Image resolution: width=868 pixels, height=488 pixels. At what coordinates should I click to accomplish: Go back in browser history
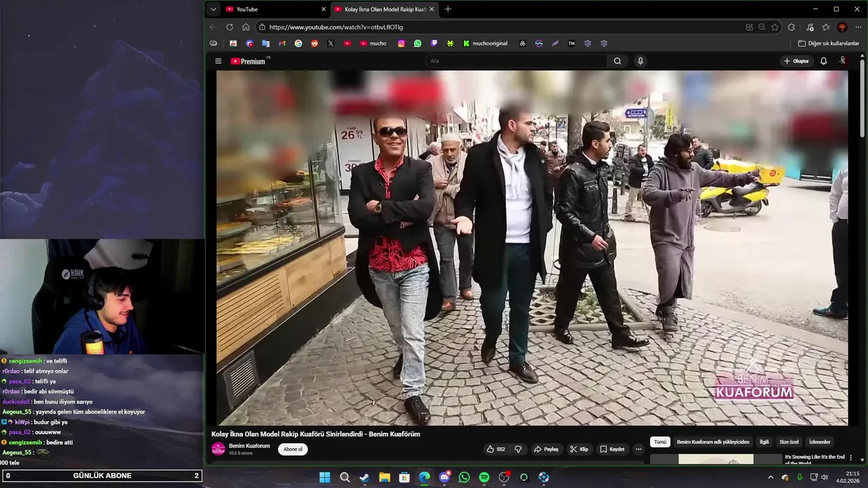[213, 27]
